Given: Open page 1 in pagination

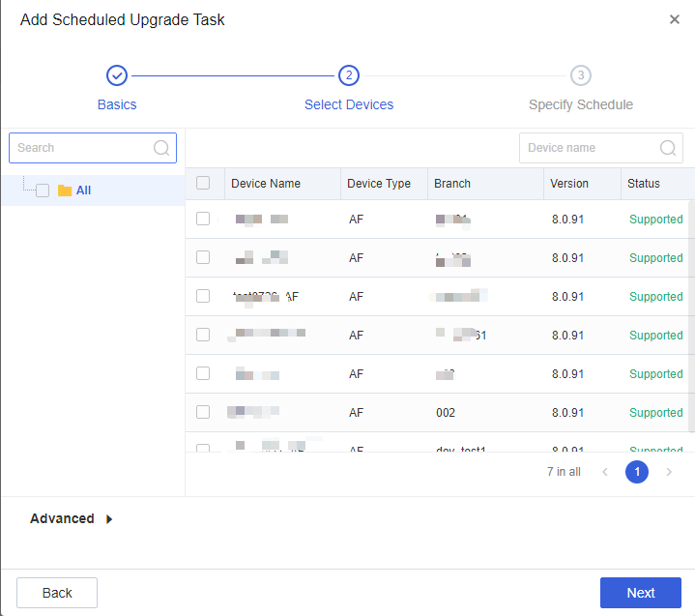Looking at the screenshot, I should click(637, 472).
